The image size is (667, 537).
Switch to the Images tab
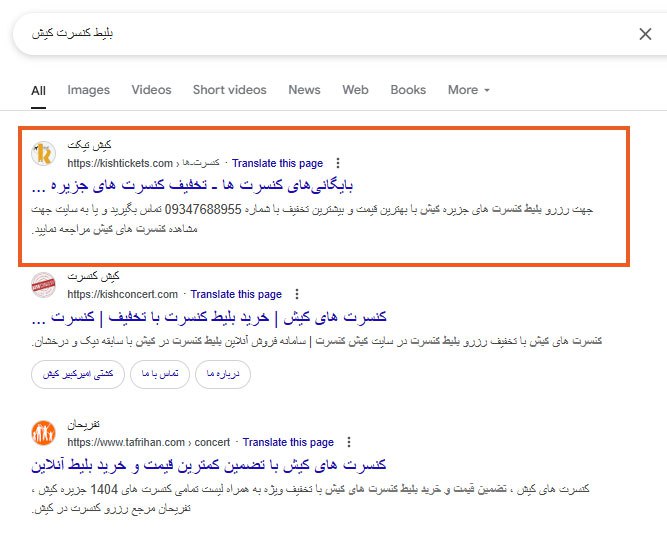point(88,90)
